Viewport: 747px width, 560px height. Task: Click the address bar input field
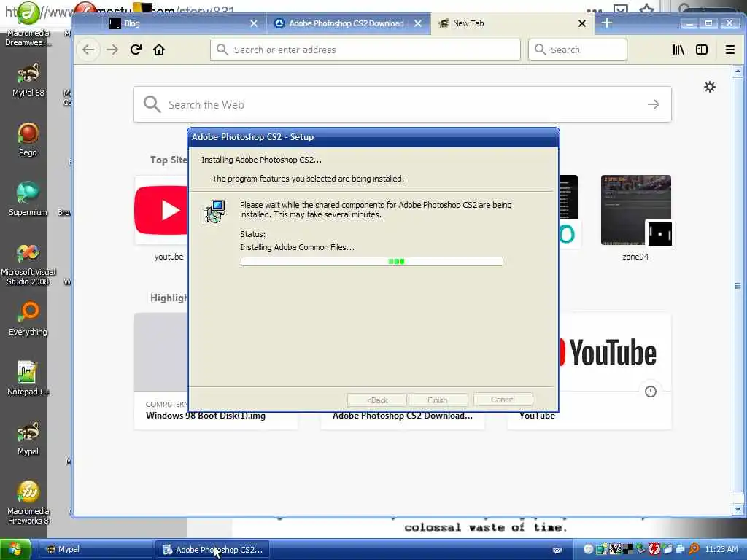point(365,50)
